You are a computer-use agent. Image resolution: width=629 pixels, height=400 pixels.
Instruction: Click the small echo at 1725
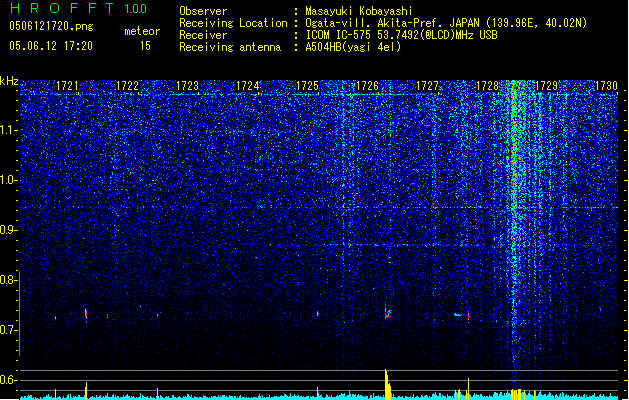click(318, 314)
